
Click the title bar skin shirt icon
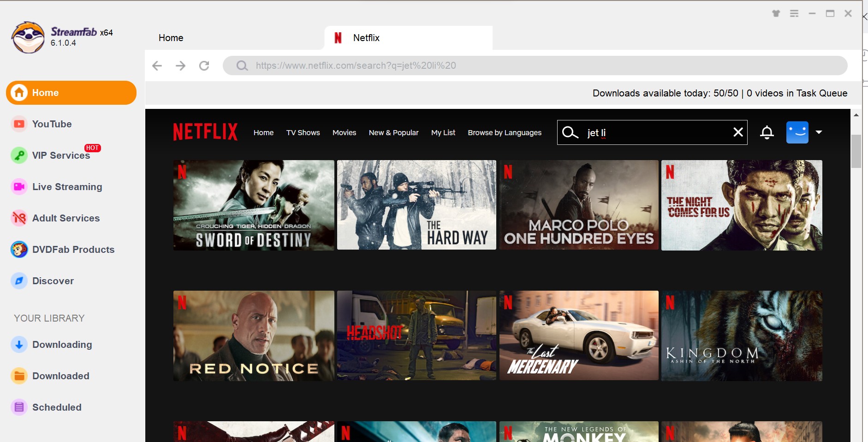776,13
